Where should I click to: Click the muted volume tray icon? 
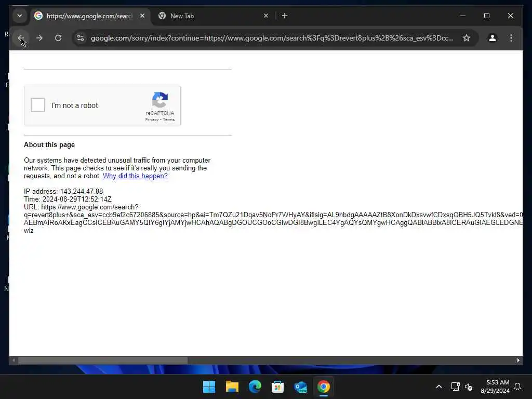tap(469, 387)
